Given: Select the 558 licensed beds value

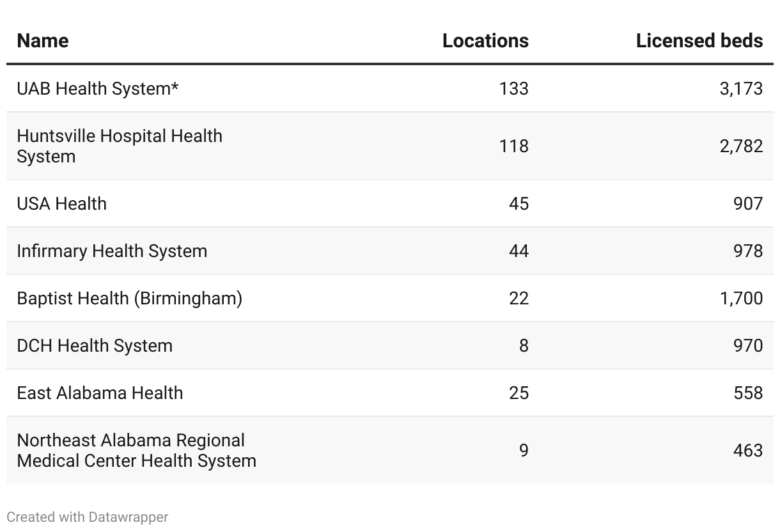Looking at the screenshot, I should (748, 393).
